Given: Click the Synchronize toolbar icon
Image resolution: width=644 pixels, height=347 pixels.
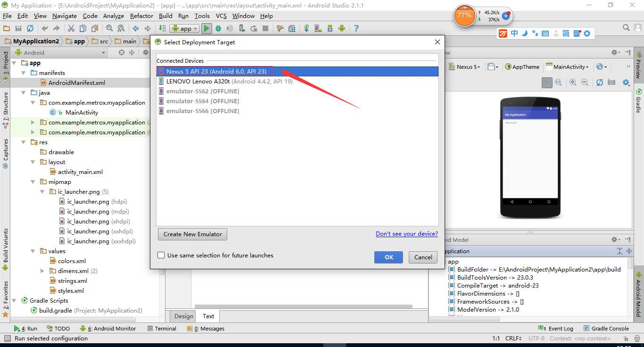Looking at the screenshot, I should point(30,28).
